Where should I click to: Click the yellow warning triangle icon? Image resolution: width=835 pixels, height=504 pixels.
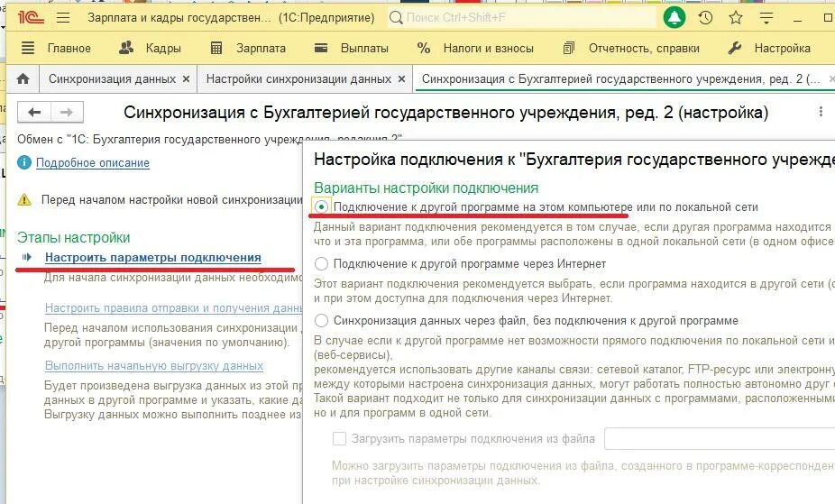coord(24,200)
